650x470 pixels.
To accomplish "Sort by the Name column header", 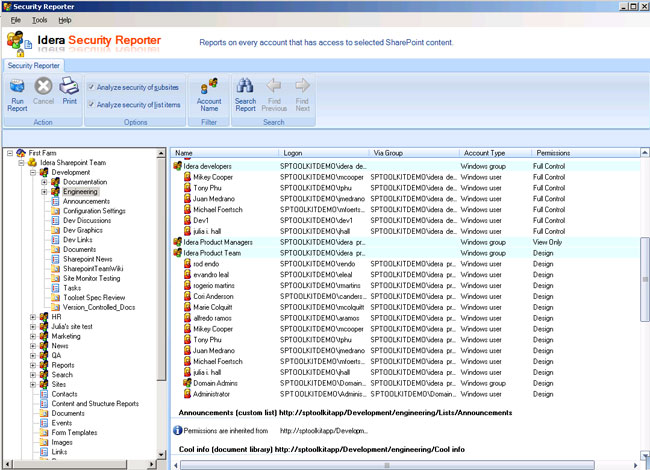I will tap(224, 153).
